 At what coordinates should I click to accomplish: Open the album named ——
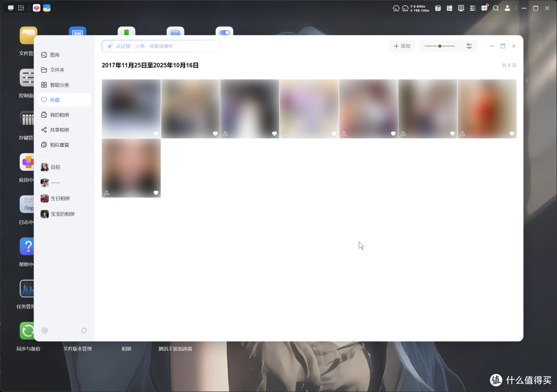[x=64, y=183]
